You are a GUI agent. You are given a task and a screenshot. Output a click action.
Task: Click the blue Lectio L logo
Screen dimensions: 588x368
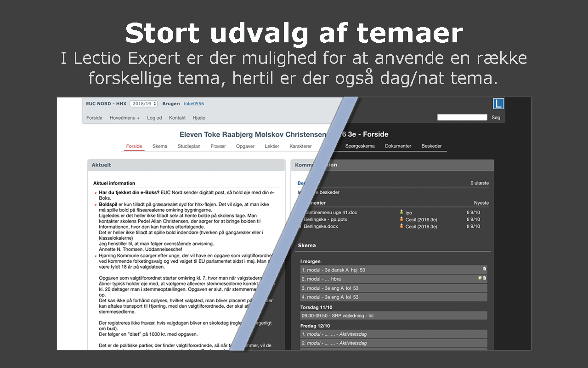pos(498,103)
